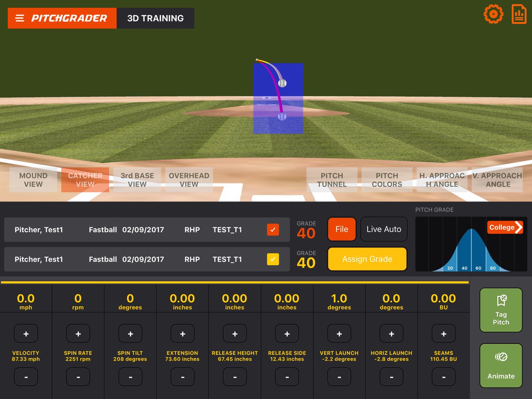Switch to MOUND VIEW
Screen dimensions: 532x399
point(33,180)
